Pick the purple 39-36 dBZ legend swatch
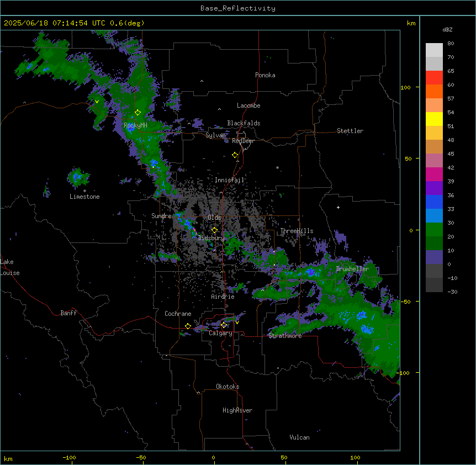Viewport: 476px width, 465px height. click(434, 188)
